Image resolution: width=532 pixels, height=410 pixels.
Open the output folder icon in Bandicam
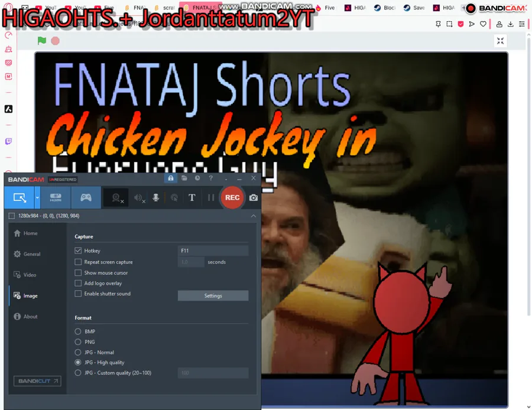184,178
